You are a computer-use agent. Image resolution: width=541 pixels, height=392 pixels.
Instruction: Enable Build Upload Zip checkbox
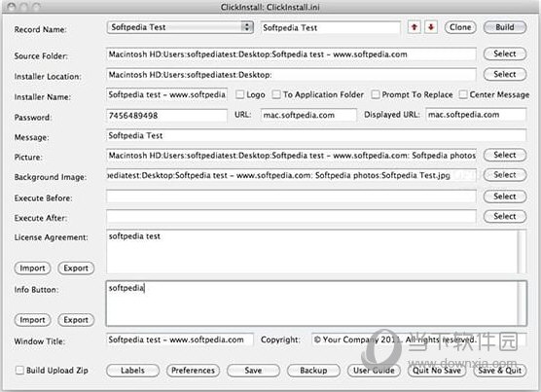click(x=19, y=371)
